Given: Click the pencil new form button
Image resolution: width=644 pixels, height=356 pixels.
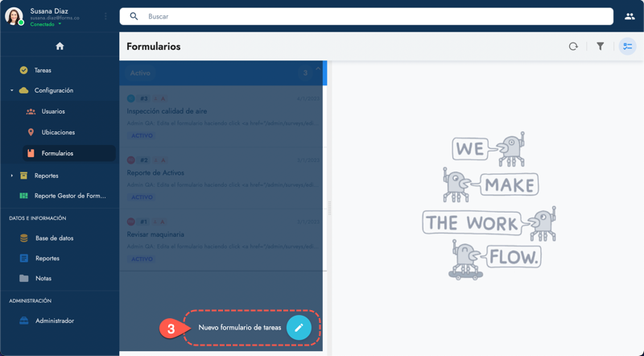Looking at the screenshot, I should pyautogui.click(x=299, y=328).
